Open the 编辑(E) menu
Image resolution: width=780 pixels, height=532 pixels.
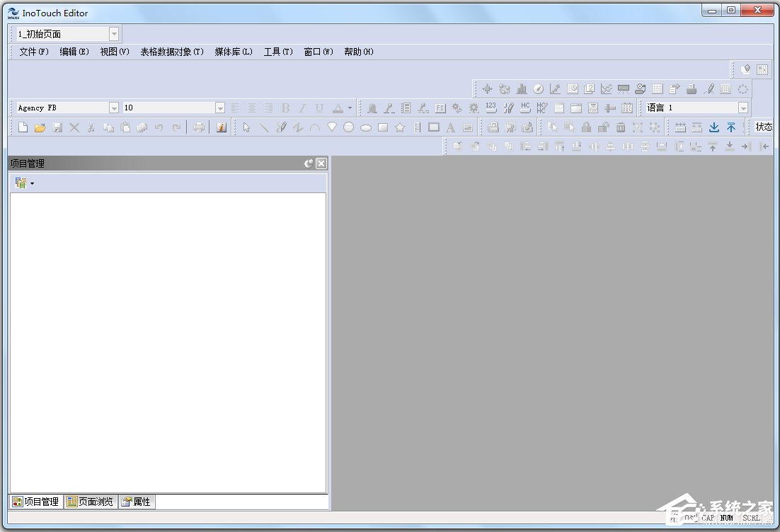[74, 52]
